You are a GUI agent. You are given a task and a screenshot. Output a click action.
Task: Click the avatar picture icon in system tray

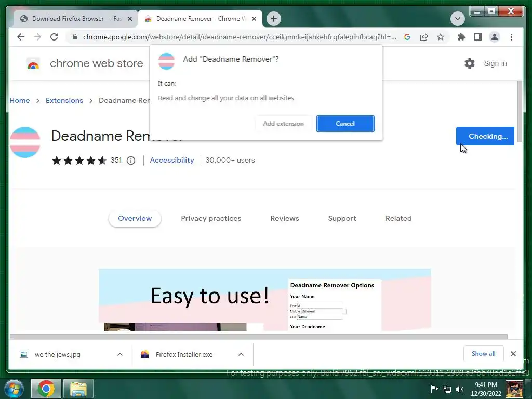point(514,389)
